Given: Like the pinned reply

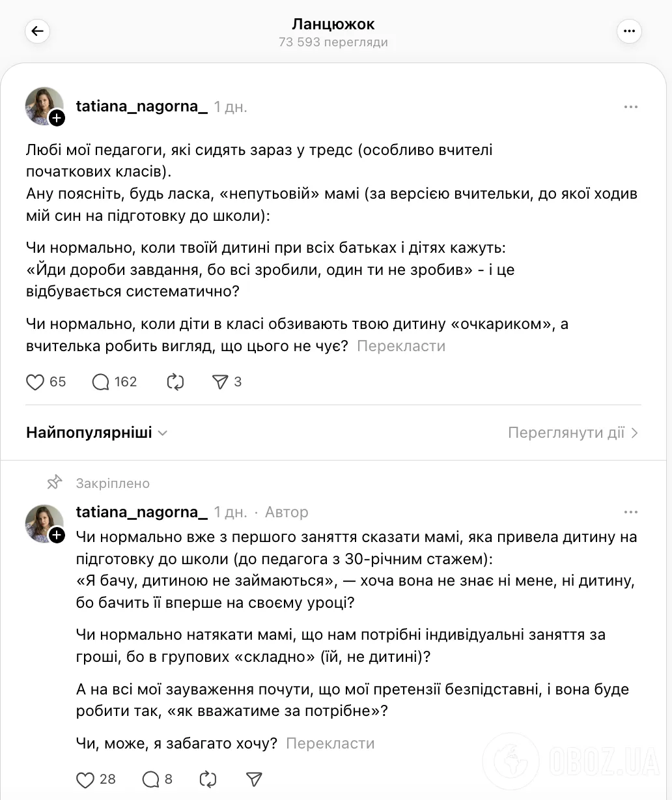Looking at the screenshot, I should click(x=85, y=779).
